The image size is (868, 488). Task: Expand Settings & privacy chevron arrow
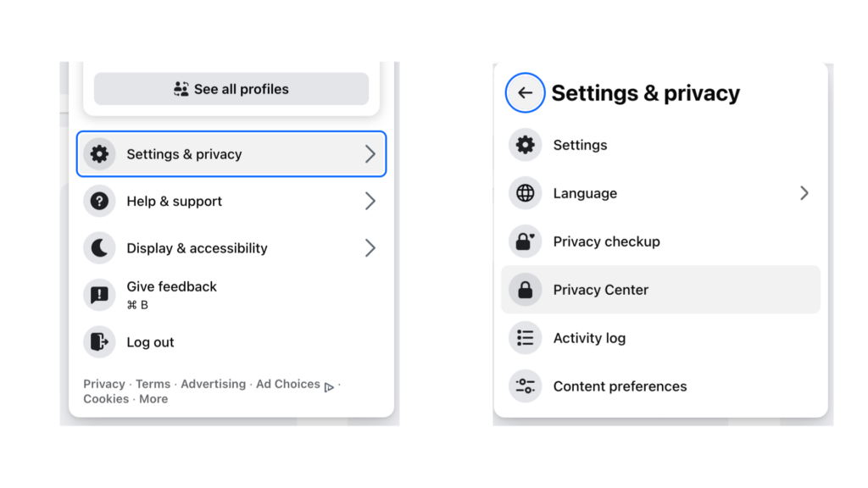[370, 154]
